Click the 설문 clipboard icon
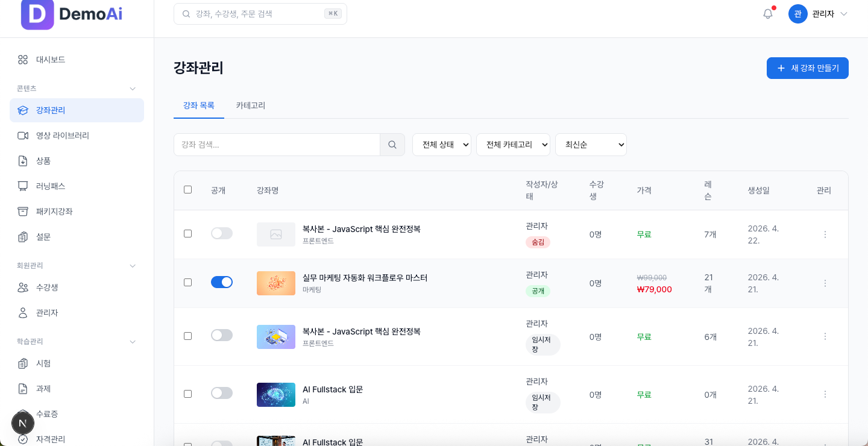 click(x=23, y=237)
